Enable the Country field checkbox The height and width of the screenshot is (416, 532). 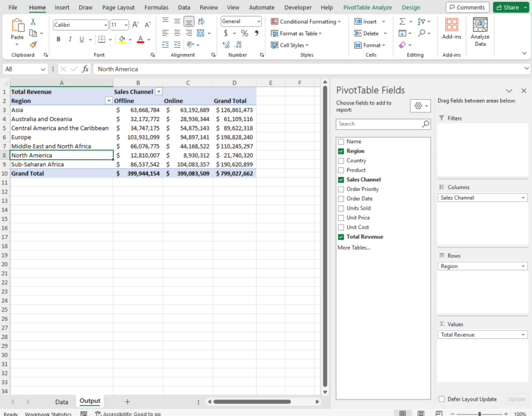click(342, 160)
